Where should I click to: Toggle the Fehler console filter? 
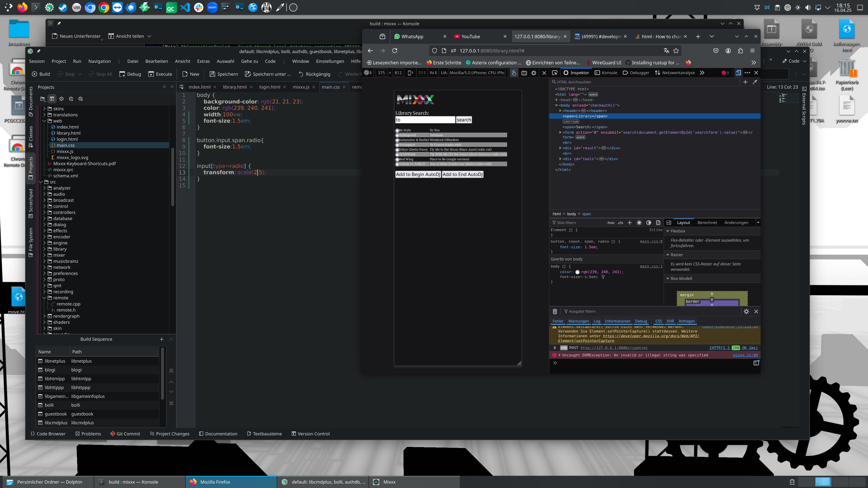(558, 321)
